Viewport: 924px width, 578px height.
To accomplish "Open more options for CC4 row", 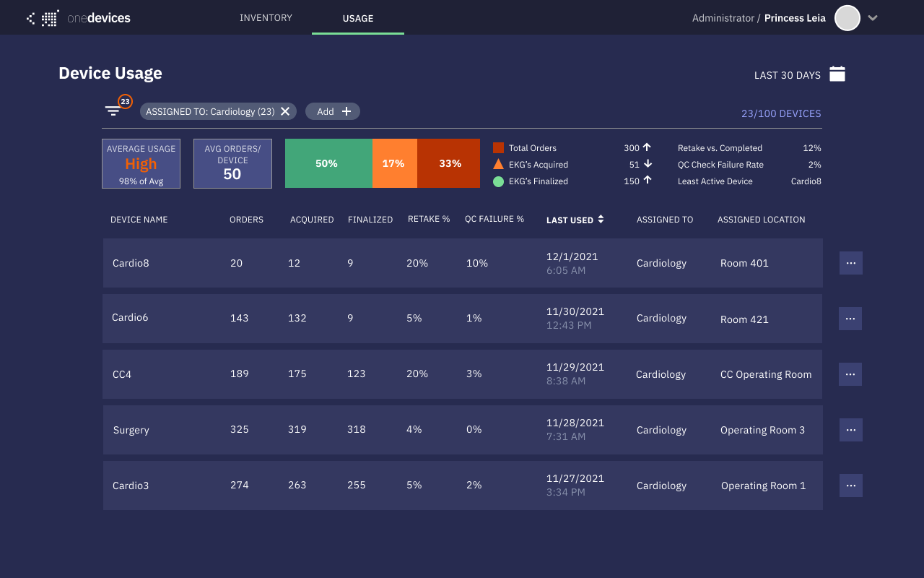I will click(x=850, y=374).
